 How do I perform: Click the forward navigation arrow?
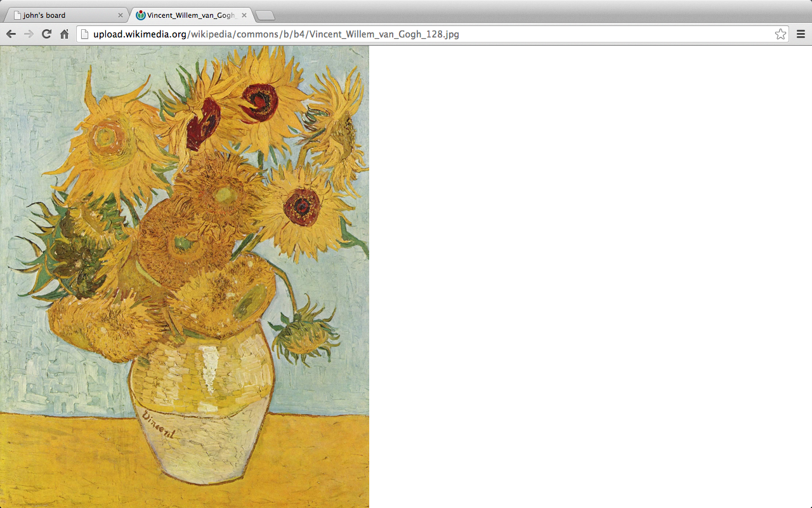pos(29,34)
